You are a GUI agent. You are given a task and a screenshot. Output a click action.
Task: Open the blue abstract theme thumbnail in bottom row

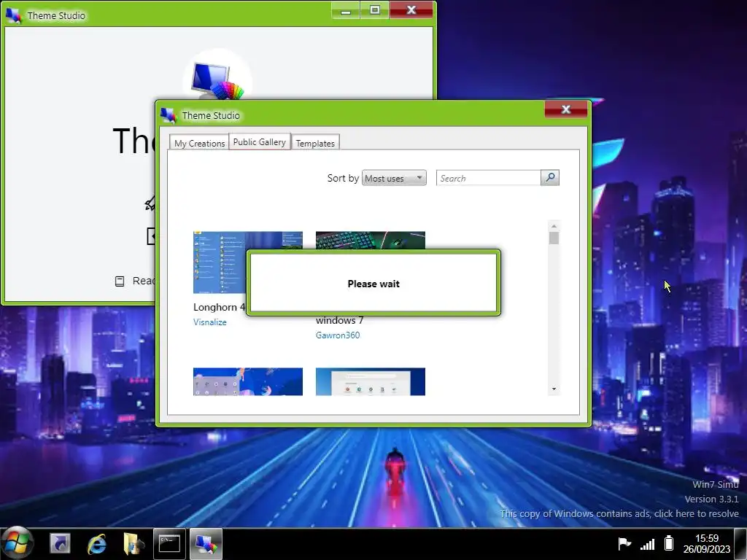tap(248, 381)
